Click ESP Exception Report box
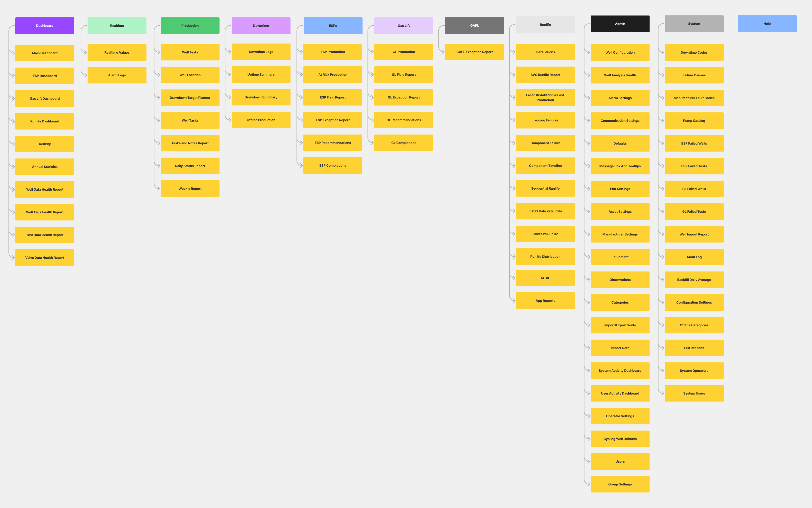812x508 pixels. coord(332,120)
